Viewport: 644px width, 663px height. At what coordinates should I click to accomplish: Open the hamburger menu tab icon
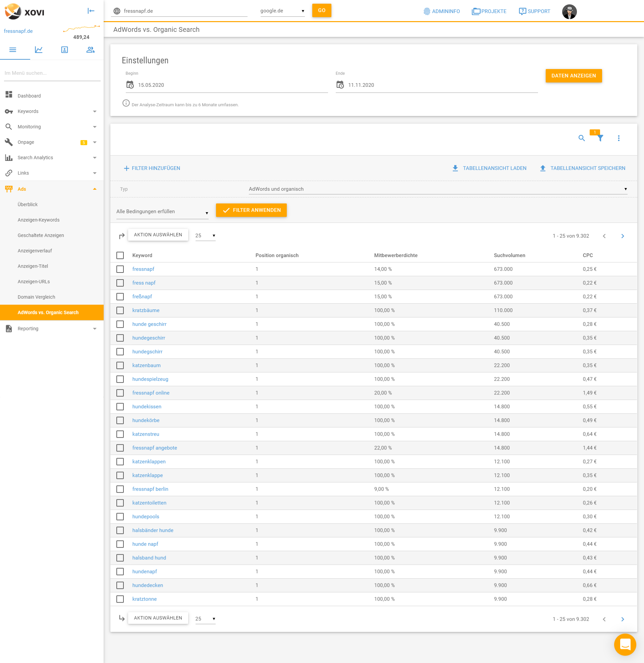coord(13,50)
